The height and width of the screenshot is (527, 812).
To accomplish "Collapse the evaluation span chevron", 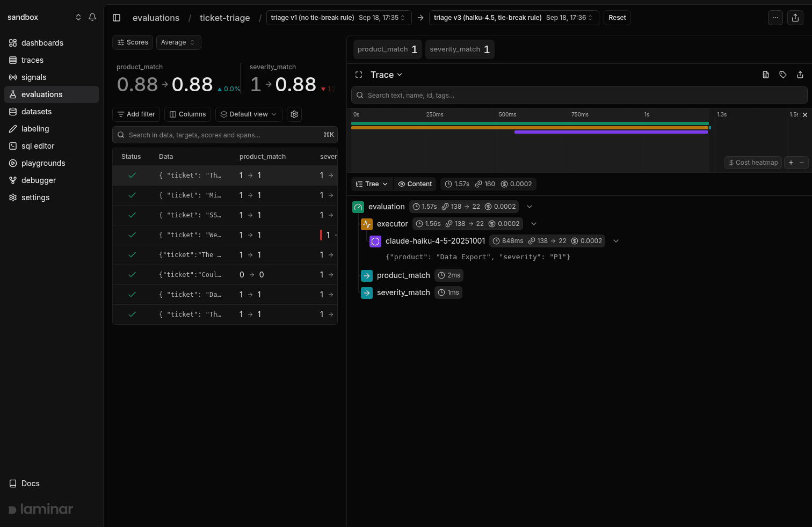I will (x=530, y=207).
